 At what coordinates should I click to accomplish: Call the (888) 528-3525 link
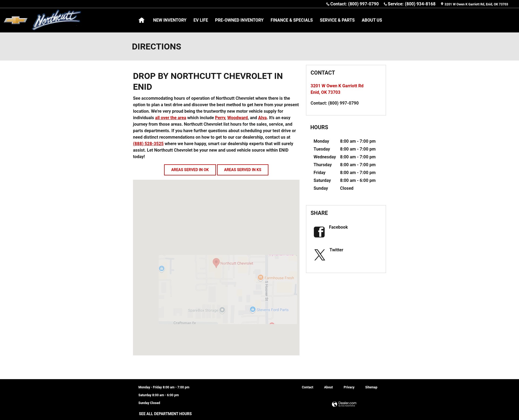[148, 144]
